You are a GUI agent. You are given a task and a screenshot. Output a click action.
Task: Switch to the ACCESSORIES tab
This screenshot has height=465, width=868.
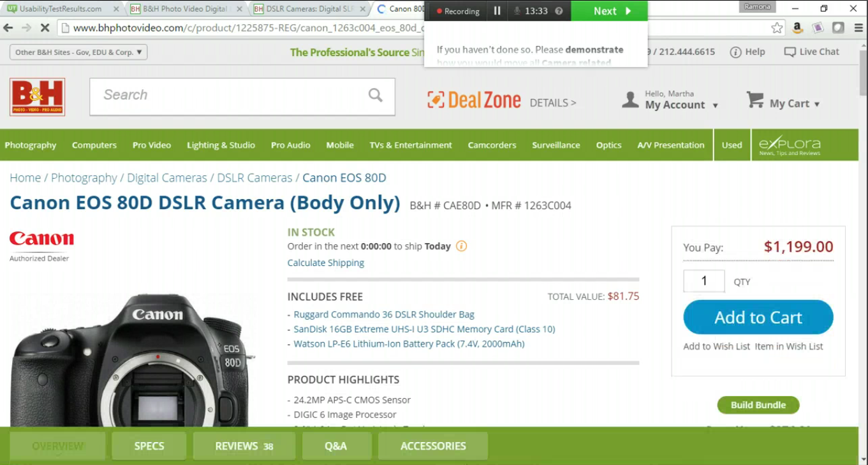[x=433, y=446]
